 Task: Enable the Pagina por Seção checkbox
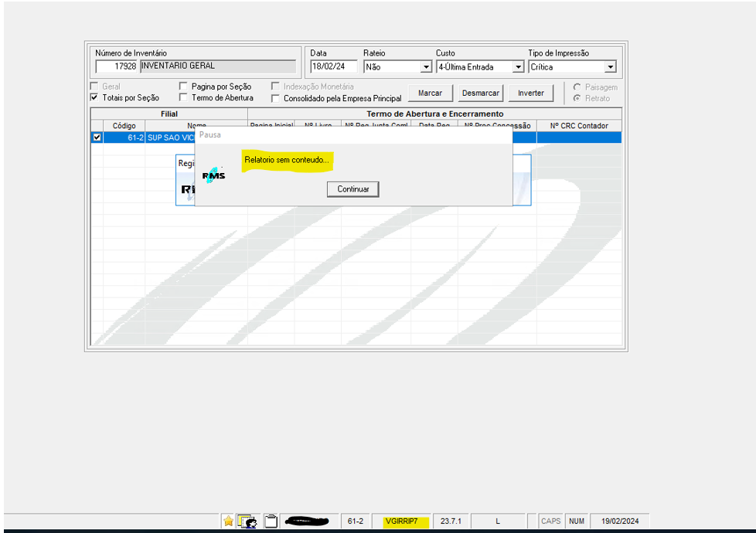184,87
